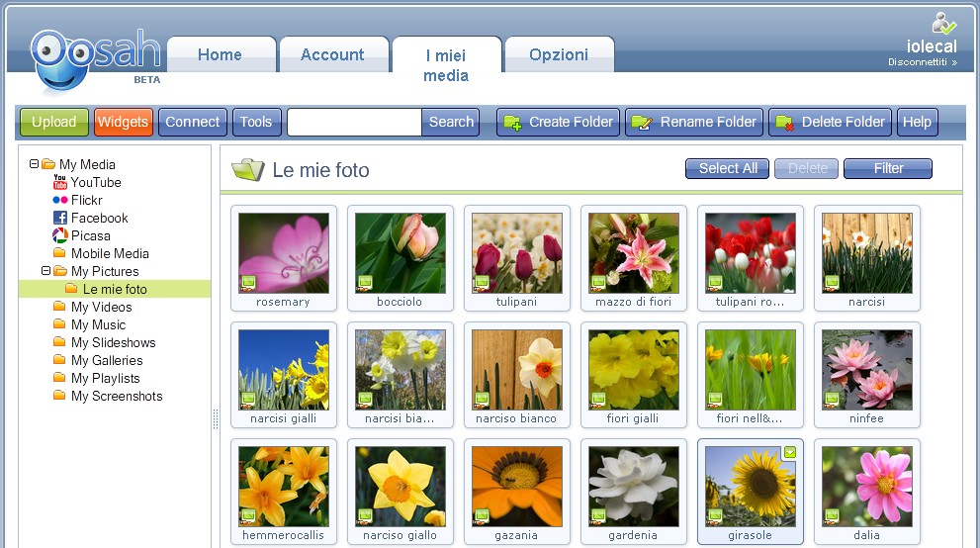The height and width of the screenshot is (548, 980).
Task: Open the YouTube icon in sidebar
Action: (60, 182)
